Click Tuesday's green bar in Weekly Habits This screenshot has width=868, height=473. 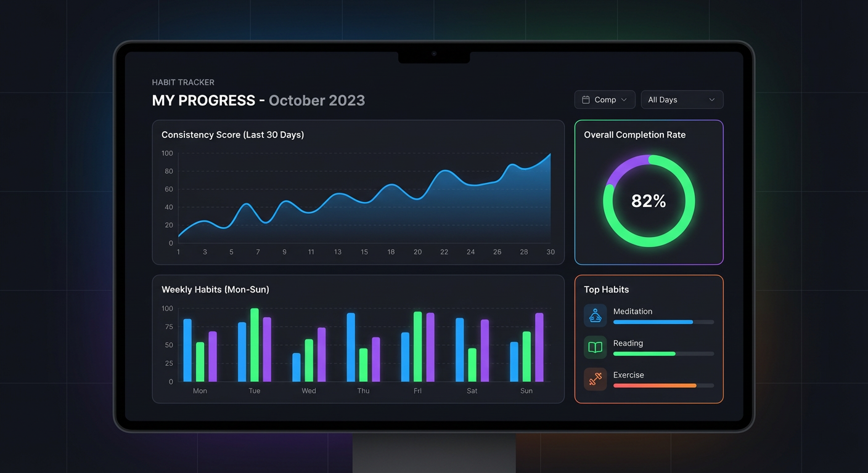tap(254, 345)
